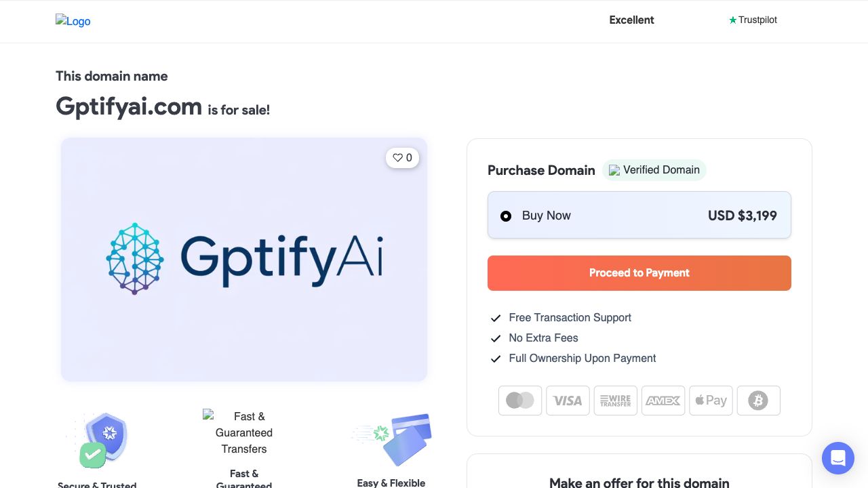Open the chat support widget
The image size is (868, 488).
point(837,458)
